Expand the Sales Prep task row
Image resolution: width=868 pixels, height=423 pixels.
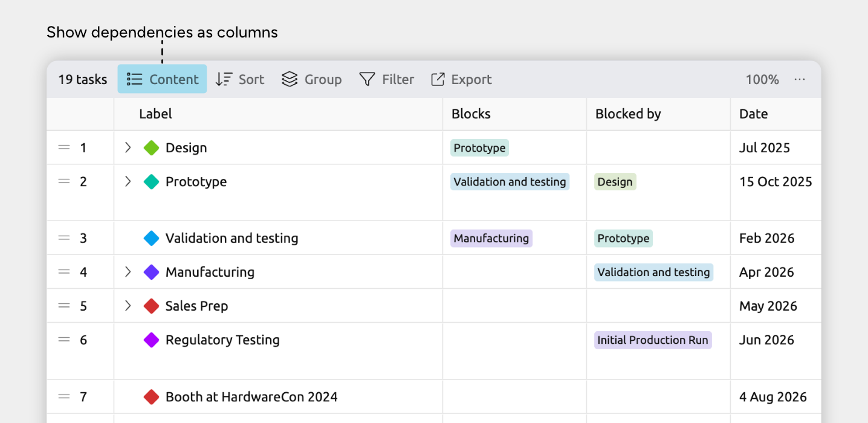(128, 306)
